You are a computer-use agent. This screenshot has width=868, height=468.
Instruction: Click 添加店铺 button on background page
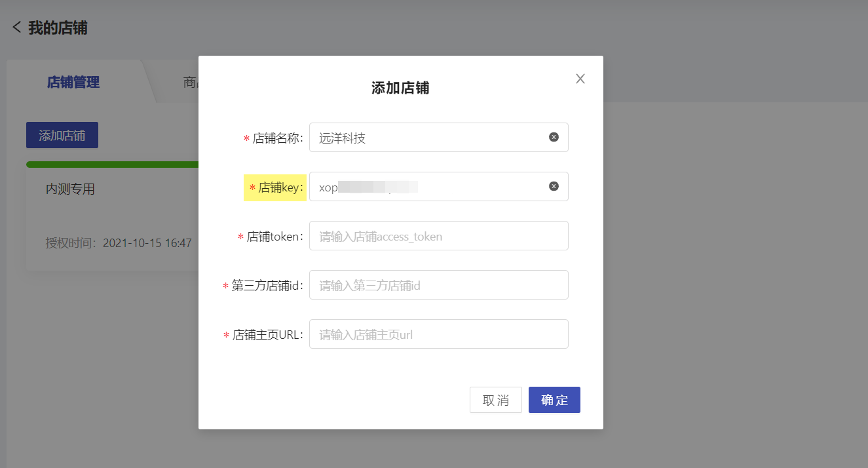[x=62, y=135]
